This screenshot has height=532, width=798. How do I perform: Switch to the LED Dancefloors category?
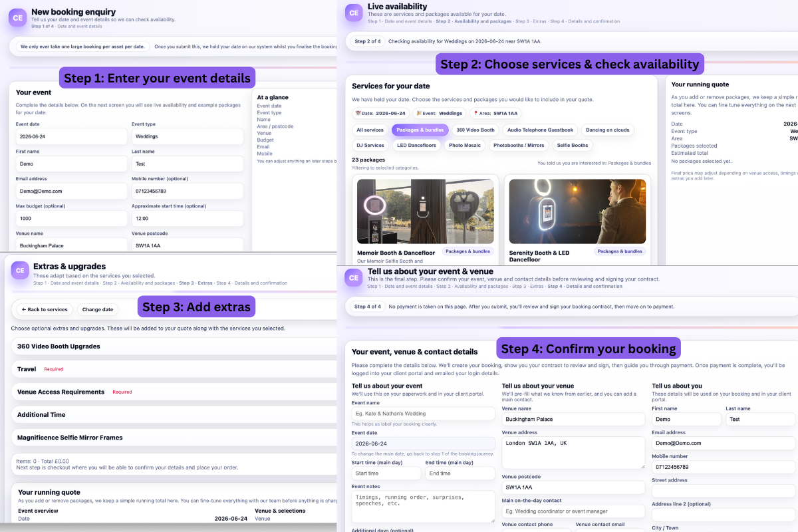415,145
